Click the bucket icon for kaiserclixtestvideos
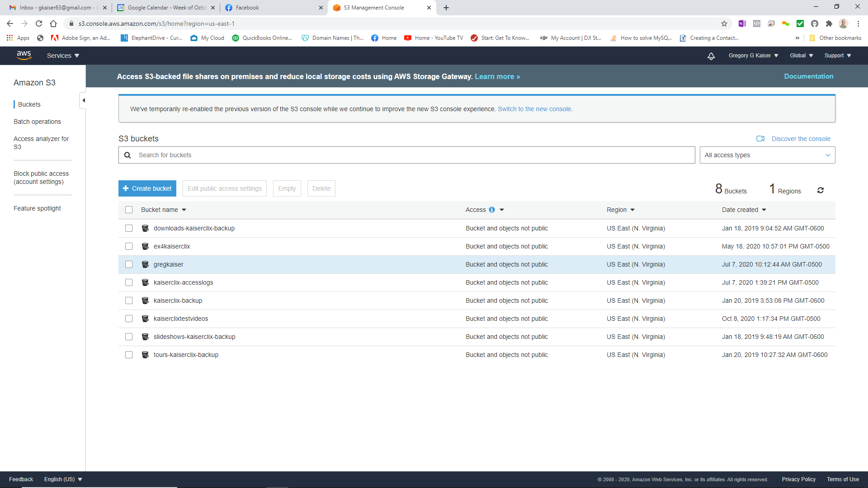Screen dimensions: 868x488 point(145,319)
